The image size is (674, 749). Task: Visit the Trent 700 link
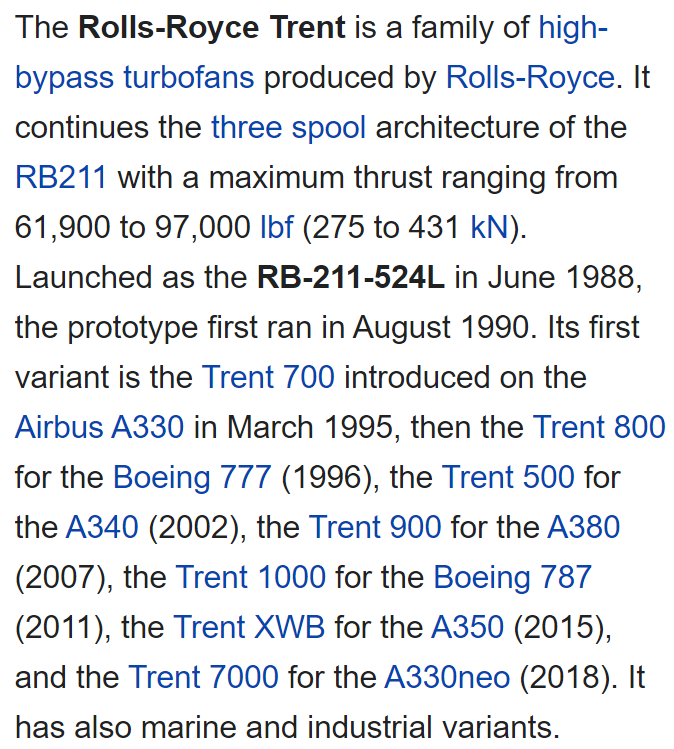pos(268,377)
